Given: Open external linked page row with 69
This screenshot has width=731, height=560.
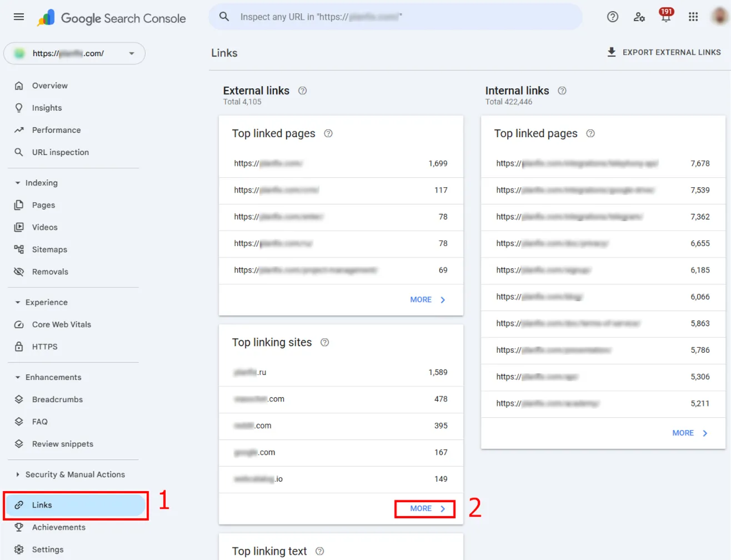Looking at the screenshot, I should (341, 270).
